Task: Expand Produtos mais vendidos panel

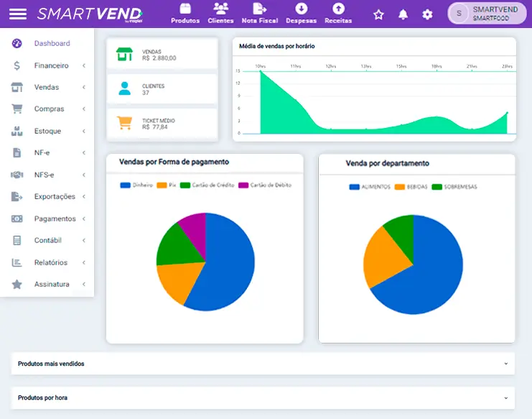Action: pos(263,364)
